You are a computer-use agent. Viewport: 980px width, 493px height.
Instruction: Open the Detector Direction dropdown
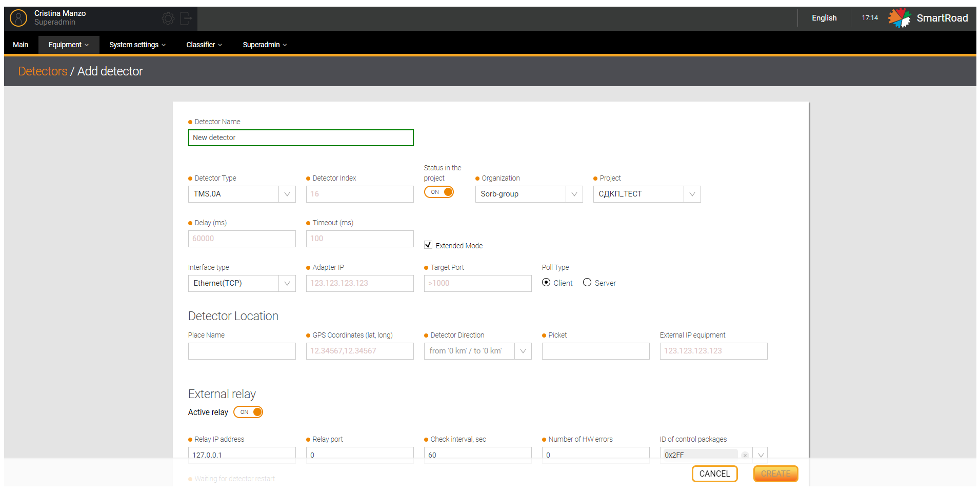click(x=478, y=351)
